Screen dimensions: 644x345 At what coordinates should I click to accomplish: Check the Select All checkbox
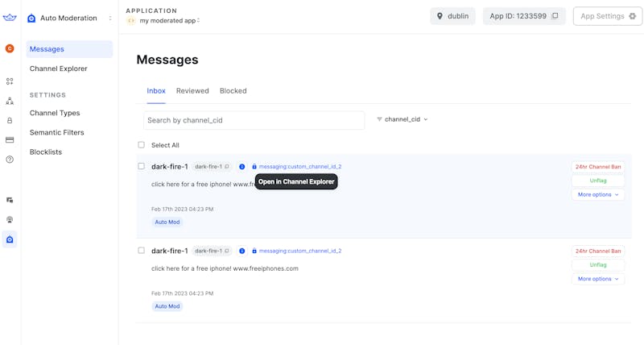tap(142, 145)
